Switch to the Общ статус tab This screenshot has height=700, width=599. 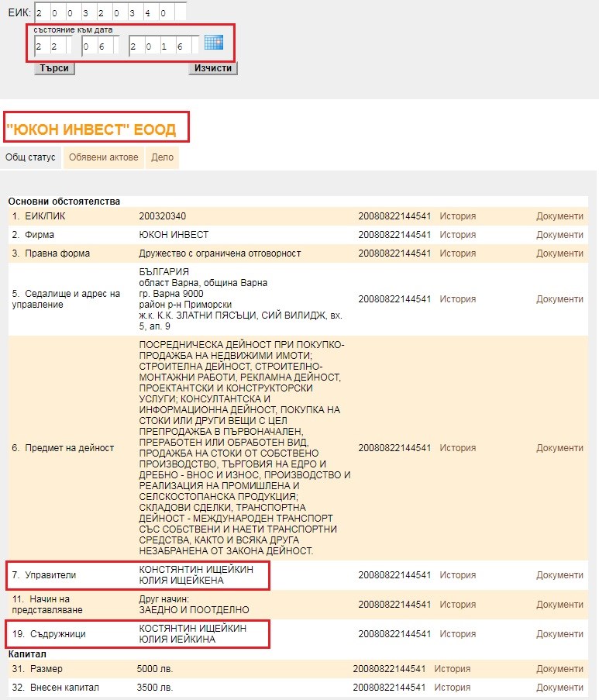coord(30,157)
